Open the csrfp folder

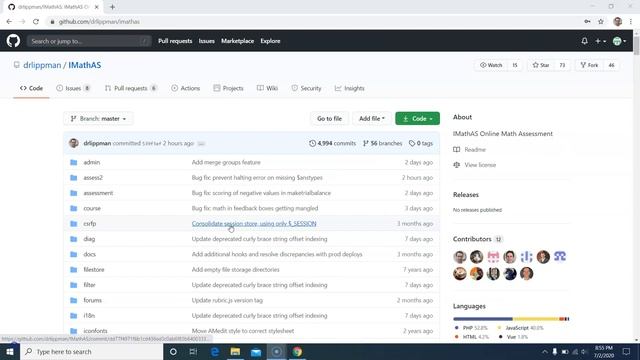90,224
